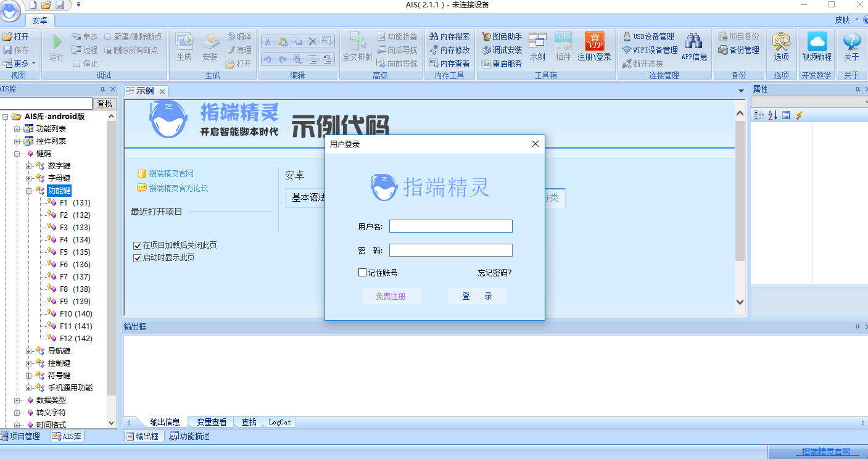This screenshot has width=868, height=459.
Task: Click the 登录 login button
Action: pyautogui.click(x=477, y=296)
